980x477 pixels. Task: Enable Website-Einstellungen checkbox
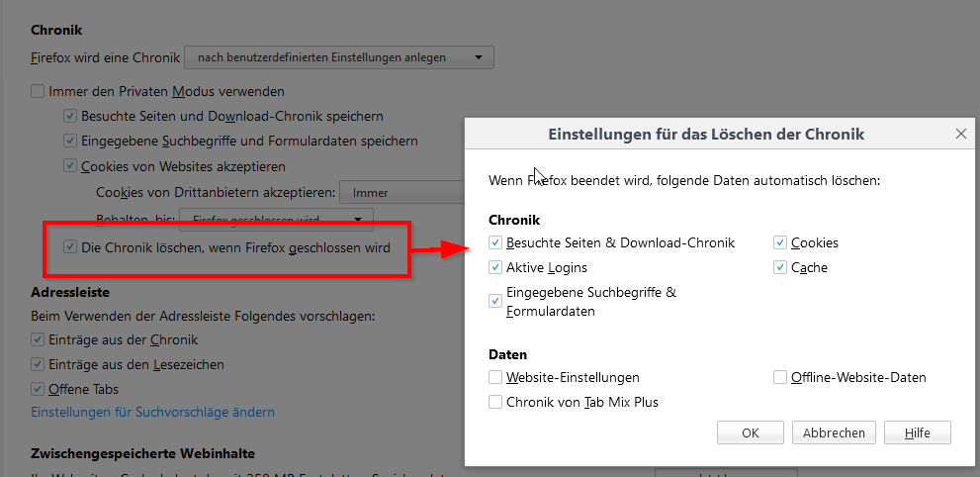coord(495,378)
